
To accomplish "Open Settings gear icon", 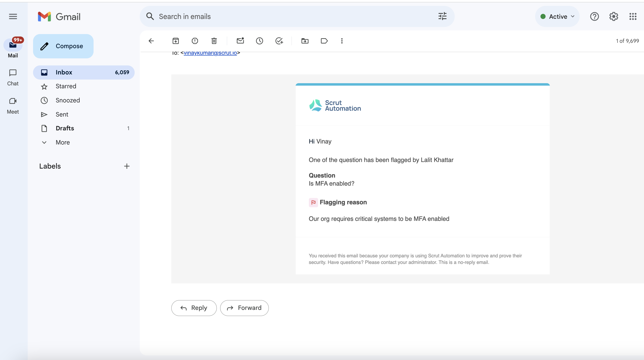I will tap(613, 17).
